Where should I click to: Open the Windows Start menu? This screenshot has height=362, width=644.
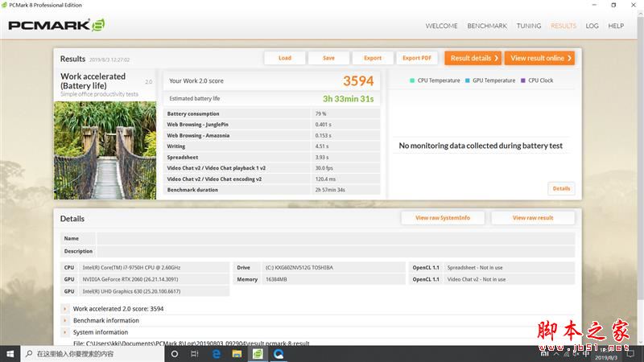10,354
